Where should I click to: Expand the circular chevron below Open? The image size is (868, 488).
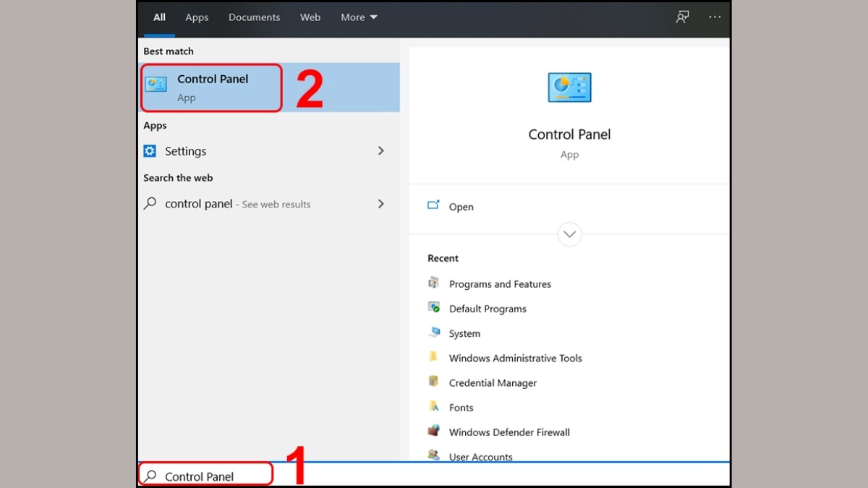[569, 234]
